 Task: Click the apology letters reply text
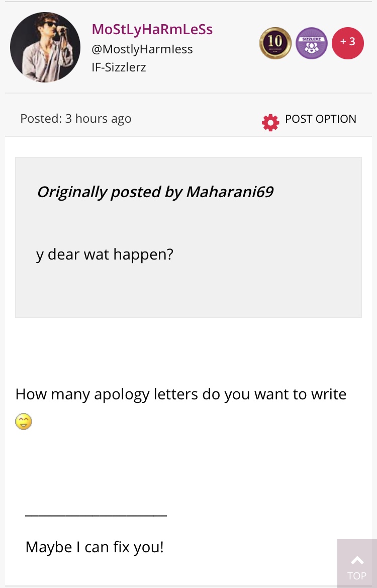click(181, 393)
